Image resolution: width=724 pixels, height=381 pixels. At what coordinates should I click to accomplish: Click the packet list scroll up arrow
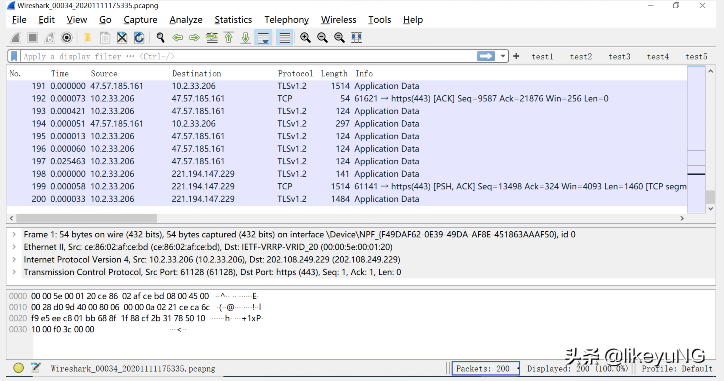point(711,72)
